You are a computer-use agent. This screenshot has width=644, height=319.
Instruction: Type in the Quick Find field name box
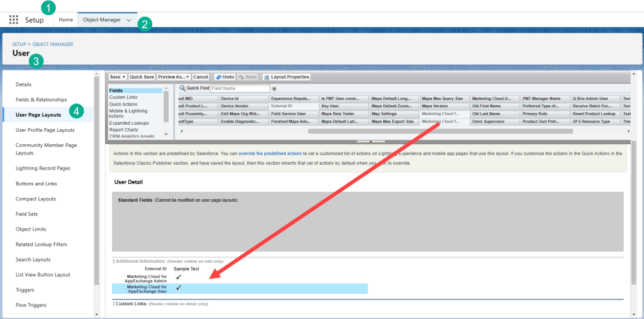(240, 89)
